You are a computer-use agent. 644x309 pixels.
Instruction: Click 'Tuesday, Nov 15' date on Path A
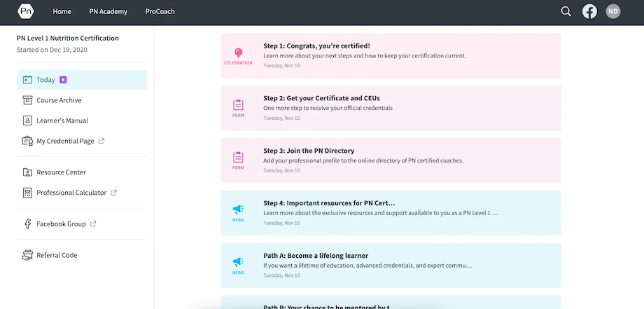point(281,275)
